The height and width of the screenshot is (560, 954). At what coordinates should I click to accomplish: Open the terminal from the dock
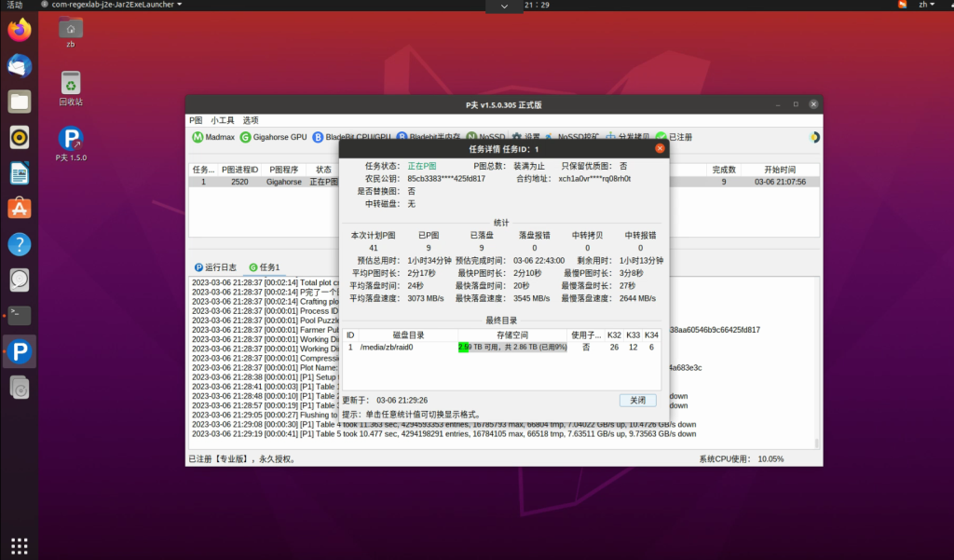[x=20, y=315]
